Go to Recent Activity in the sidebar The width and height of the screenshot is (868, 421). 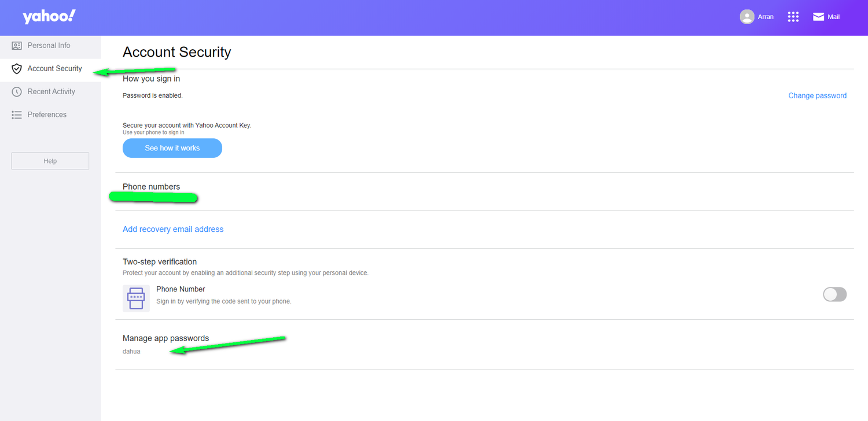pos(50,92)
